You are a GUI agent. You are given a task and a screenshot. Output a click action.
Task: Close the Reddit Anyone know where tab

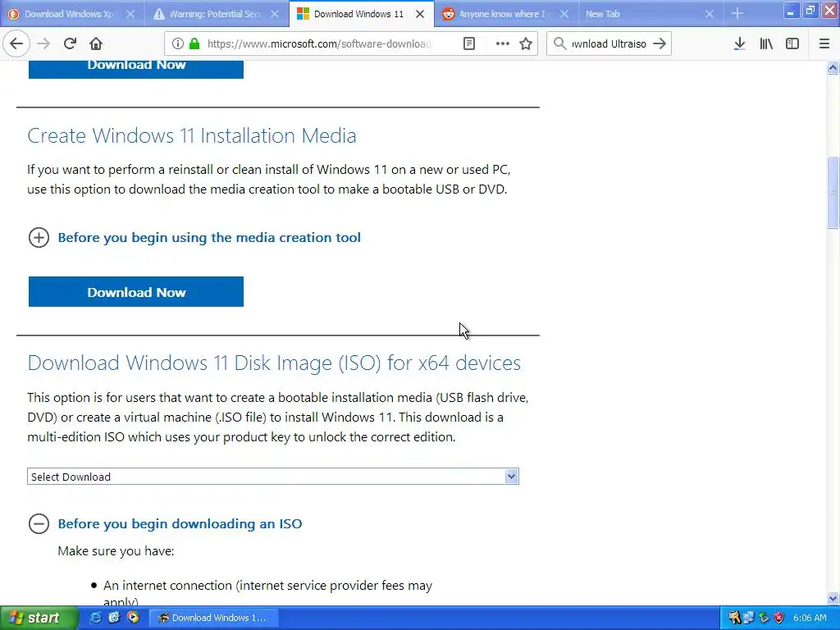564,14
